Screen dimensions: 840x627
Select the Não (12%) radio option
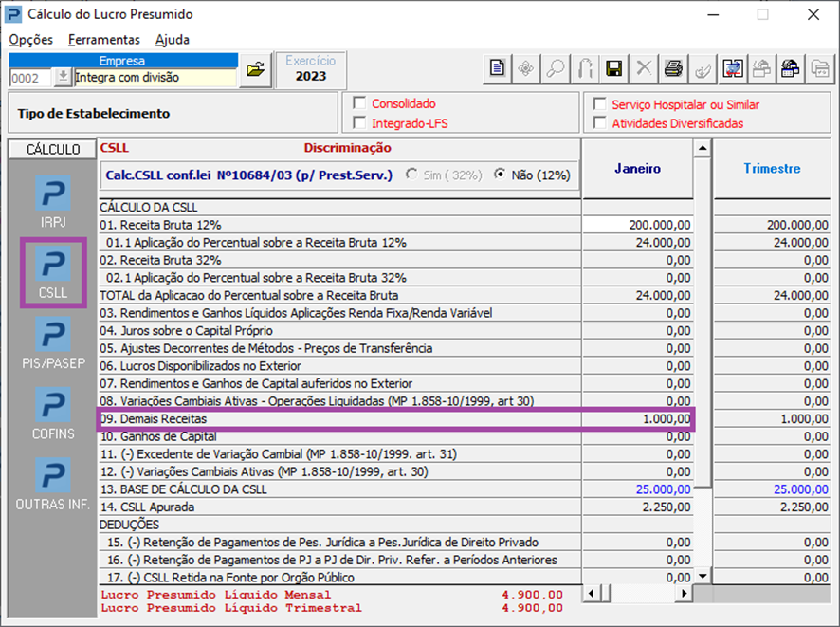[500, 175]
